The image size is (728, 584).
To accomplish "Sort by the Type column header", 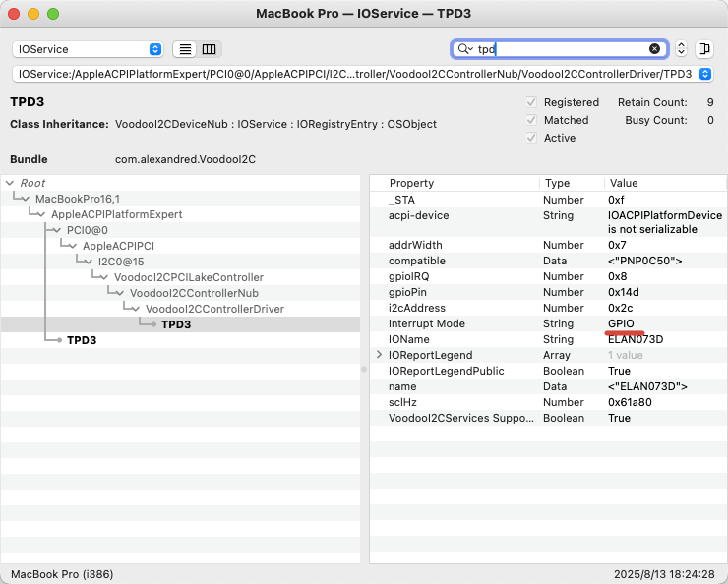I will 572,183.
